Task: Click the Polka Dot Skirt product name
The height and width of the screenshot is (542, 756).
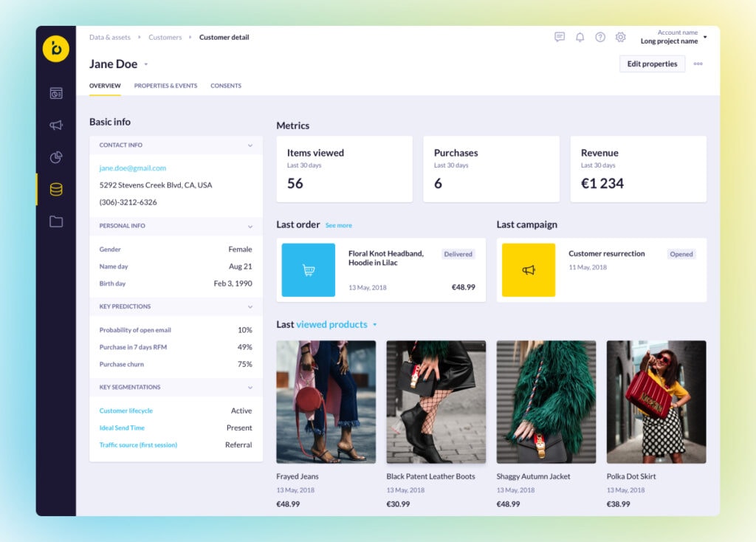Action: [x=631, y=476]
